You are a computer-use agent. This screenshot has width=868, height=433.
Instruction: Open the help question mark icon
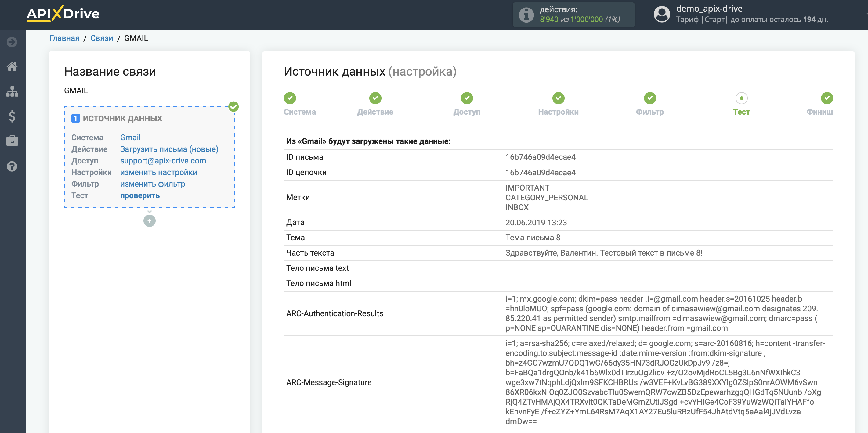click(12, 166)
